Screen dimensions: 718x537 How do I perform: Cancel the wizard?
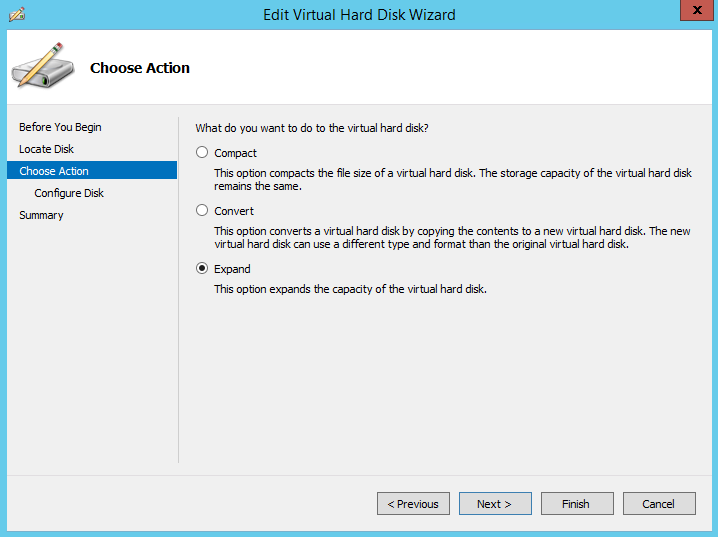tap(659, 504)
